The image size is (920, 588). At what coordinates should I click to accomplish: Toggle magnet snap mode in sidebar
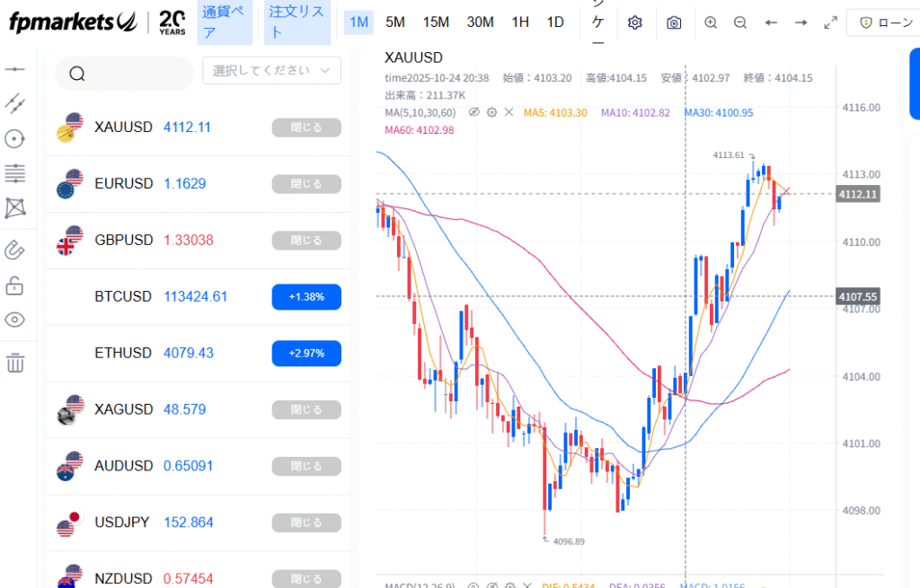pyautogui.click(x=14, y=250)
